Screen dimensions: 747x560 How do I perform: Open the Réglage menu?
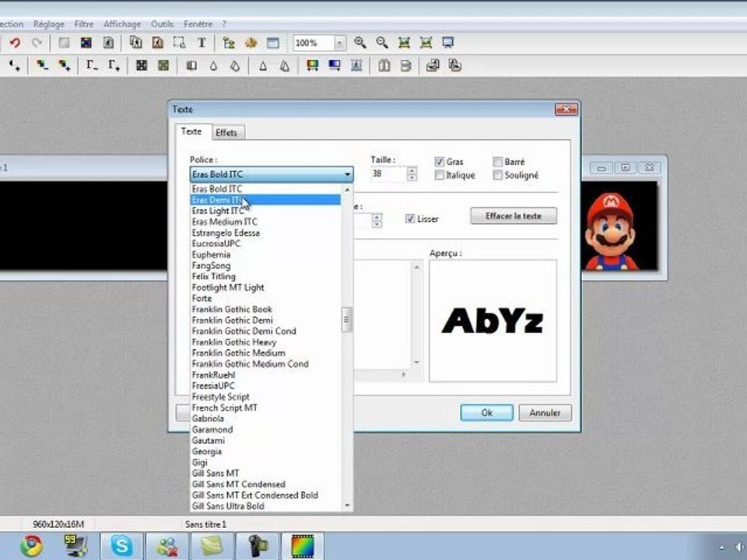coord(48,24)
